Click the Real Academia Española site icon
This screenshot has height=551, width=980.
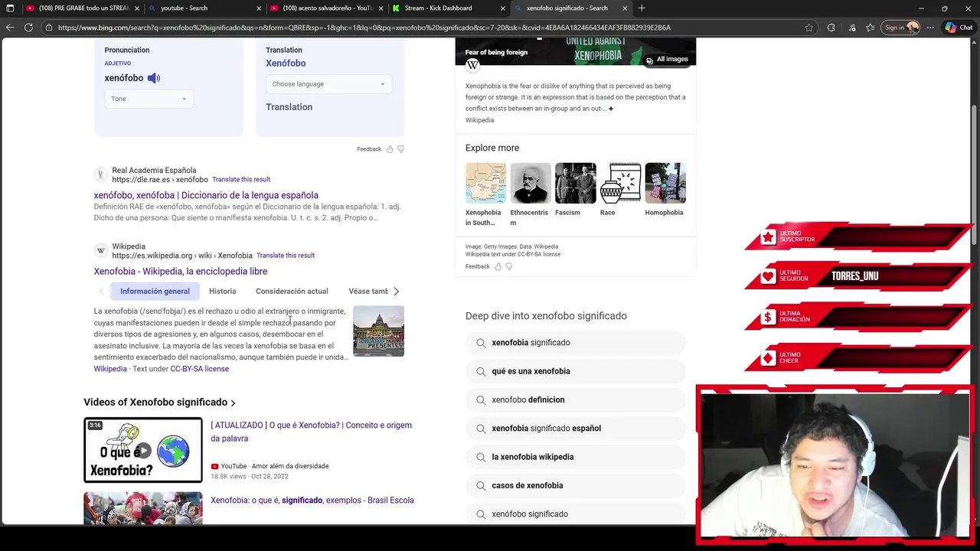100,175
